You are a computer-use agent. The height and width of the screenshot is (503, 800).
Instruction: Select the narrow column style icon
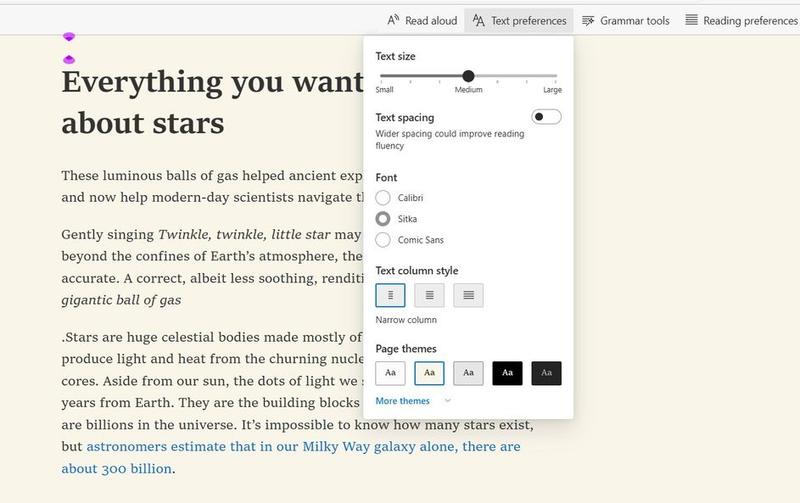click(x=390, y=295)
